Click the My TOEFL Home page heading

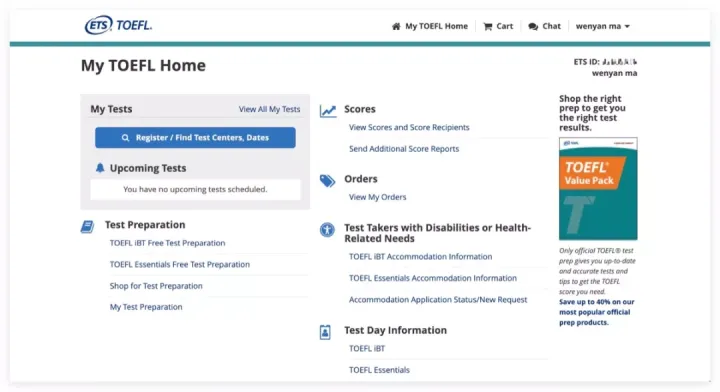[x=143, y=66]
